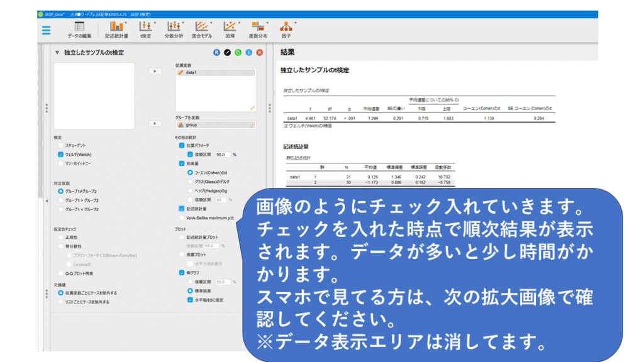Click the green duplicate analysis icon
644x362 pixels.
pyautogui.click(x=238, y=53)
